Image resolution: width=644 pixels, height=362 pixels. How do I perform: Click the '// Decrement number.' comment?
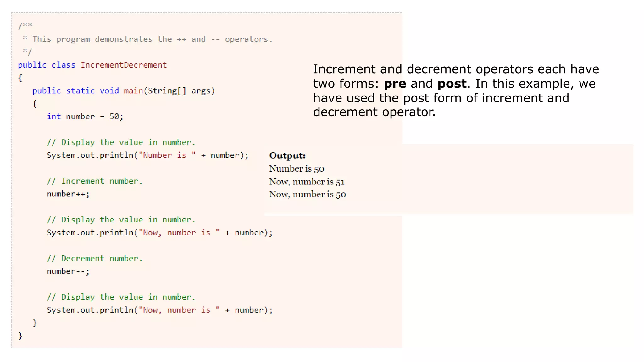point(95,258)
